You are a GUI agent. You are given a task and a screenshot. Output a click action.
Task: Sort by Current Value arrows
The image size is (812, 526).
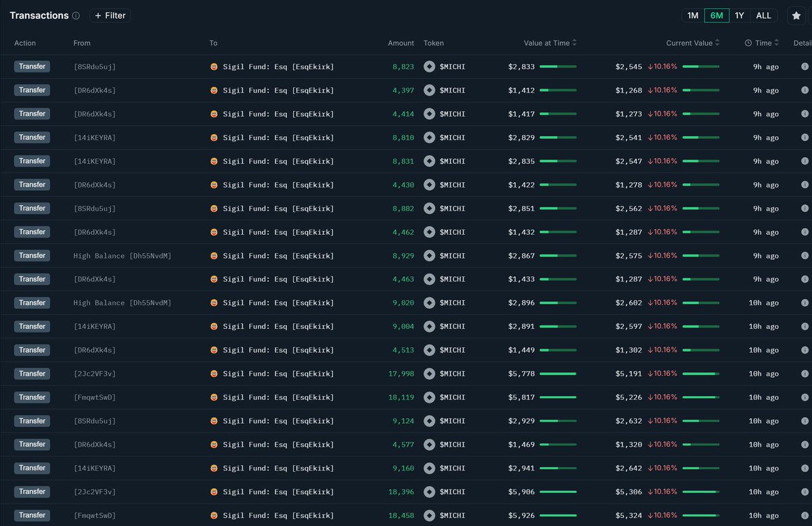(x=717, y=43)
